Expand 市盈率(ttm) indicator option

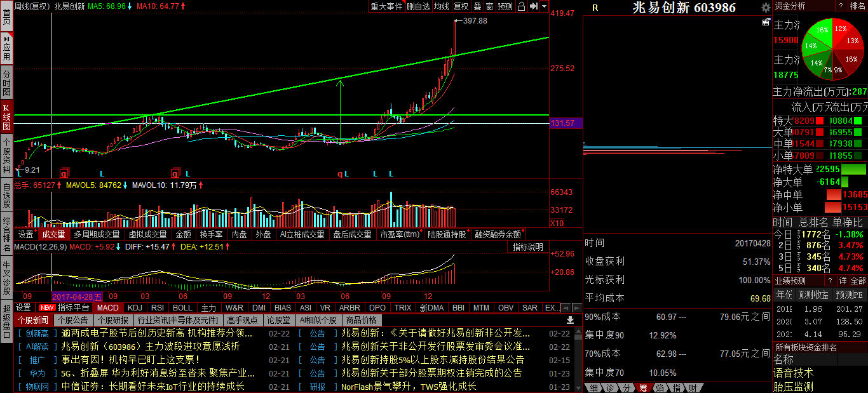pos(400,234)
